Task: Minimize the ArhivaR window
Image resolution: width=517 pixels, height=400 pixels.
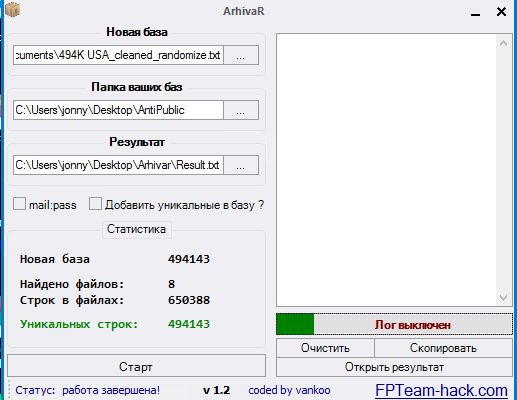Action: click(475, 13)
